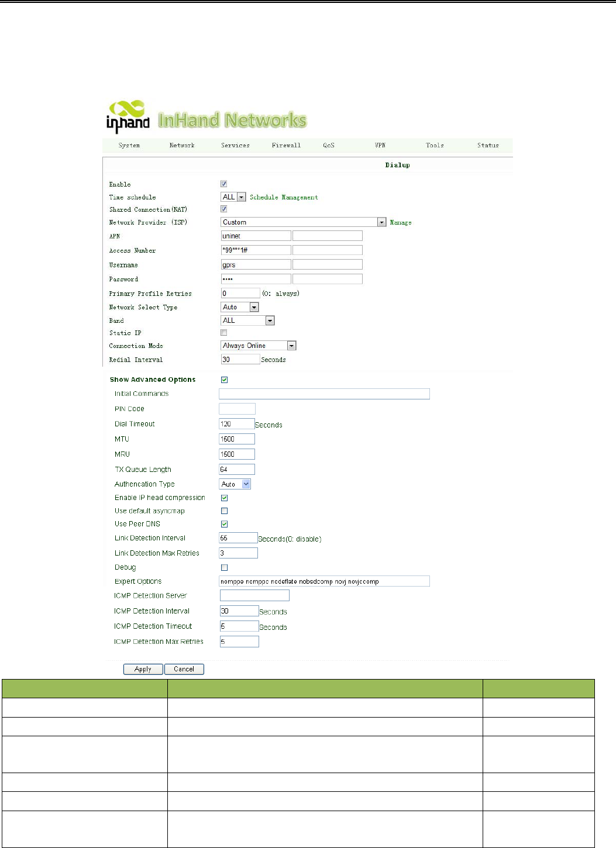Toggle Use default asyncmap checkbox
The image size is (616, 848).
[x=224, y=511]
